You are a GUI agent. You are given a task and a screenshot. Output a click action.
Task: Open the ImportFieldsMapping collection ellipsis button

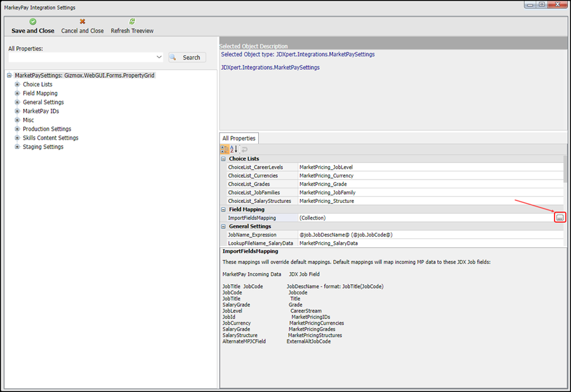pos(560,218)
